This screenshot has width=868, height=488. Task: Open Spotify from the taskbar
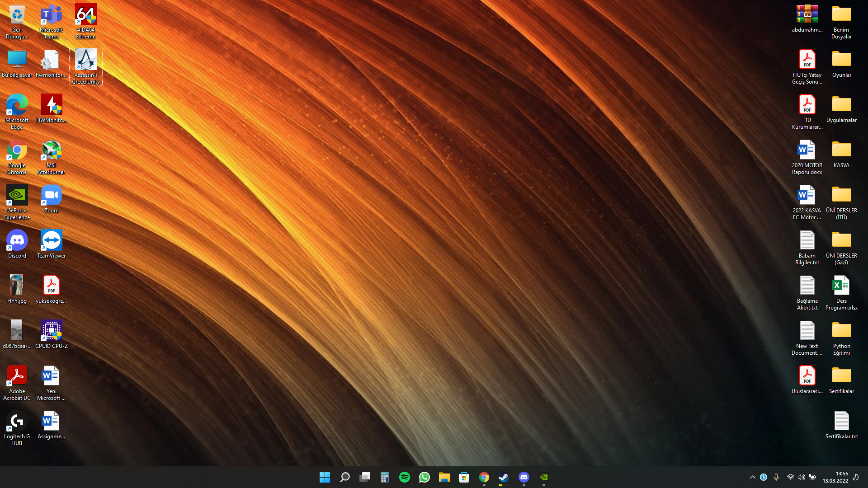pos(404,477)
